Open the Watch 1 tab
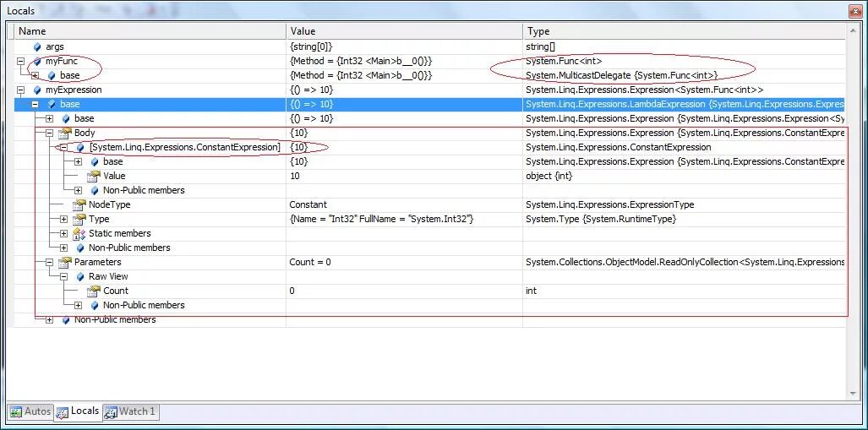 (131, 411)
